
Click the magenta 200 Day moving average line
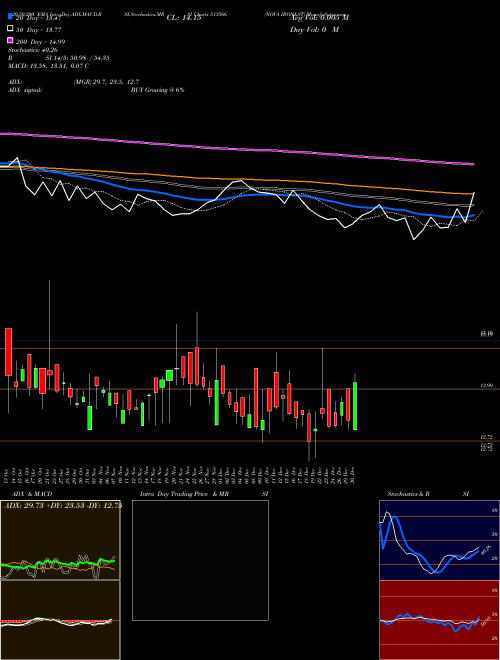coord(236,148)
